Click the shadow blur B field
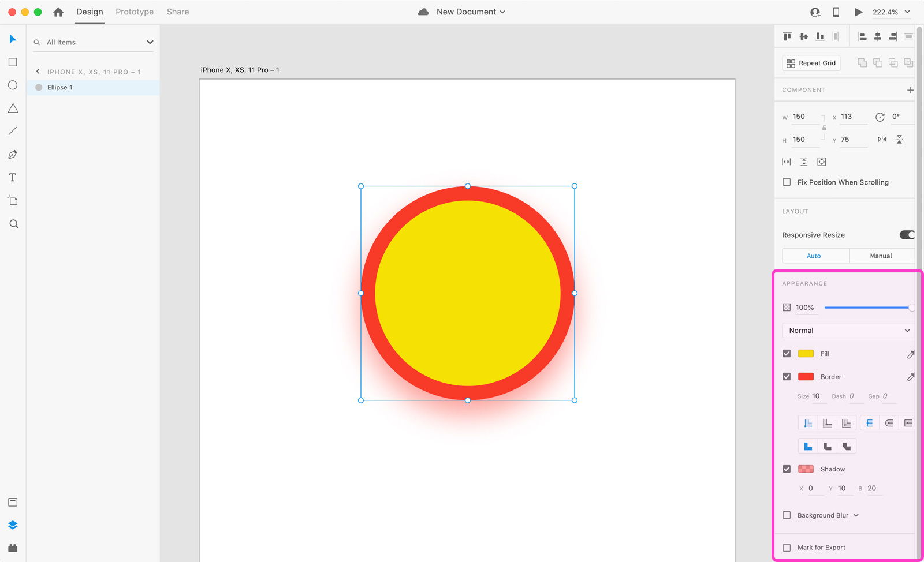The width and height of the screenshot is (924, 562). coord(874,489)
